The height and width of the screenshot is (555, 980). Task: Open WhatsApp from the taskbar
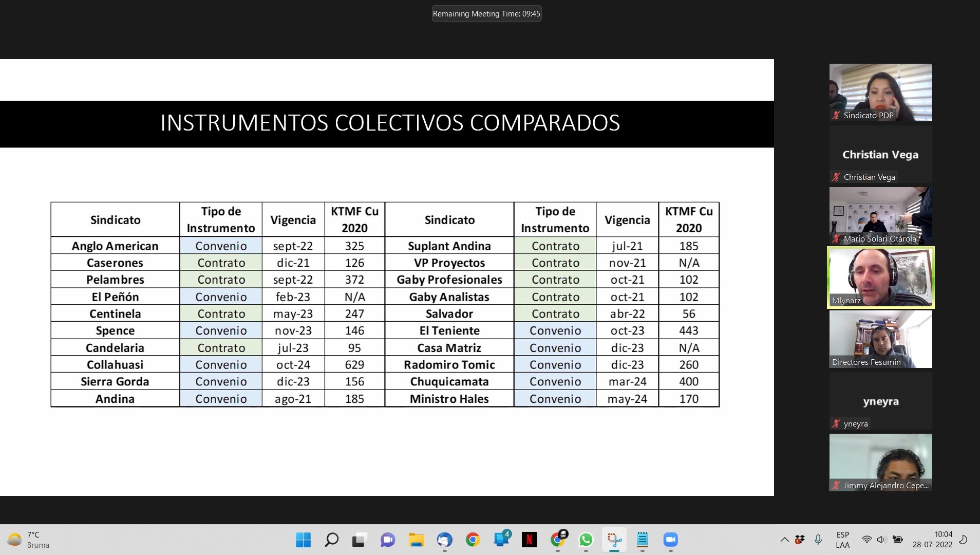586,540
